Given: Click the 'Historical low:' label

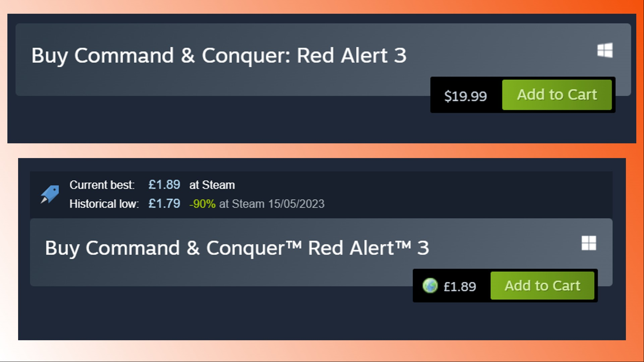Looking at the screenshot, I should pos(104,204).
